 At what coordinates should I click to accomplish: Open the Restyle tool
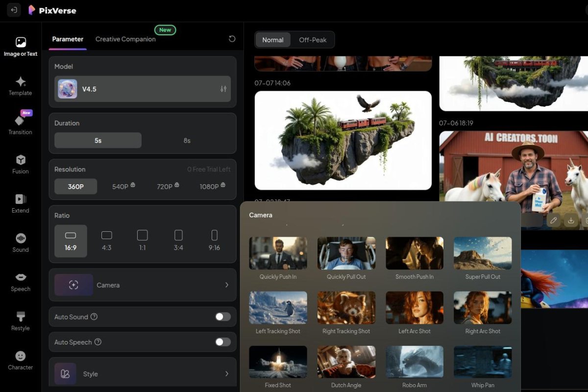coord(20,321)
